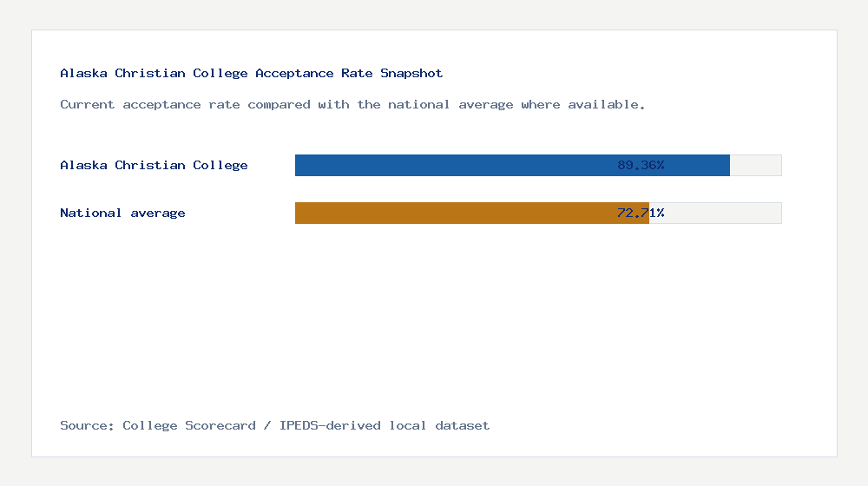The image size is (868, 486).
Task: Select the 72.71% value label
Action: coord(641,213)
